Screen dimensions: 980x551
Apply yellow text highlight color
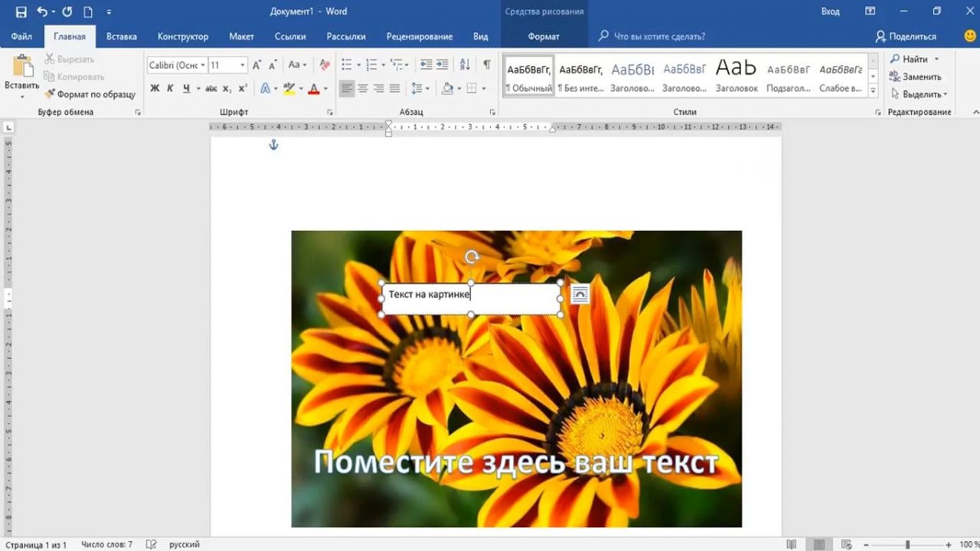pos(289,89)
